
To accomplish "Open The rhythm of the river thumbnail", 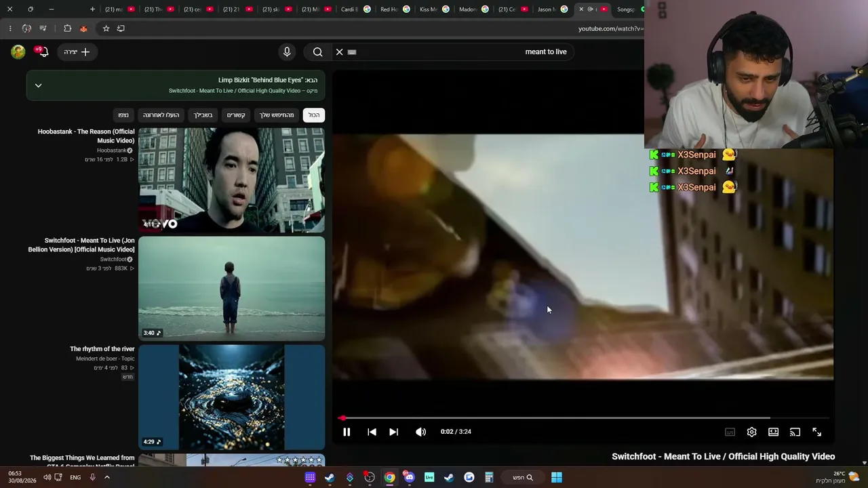I will (x=232, y=397).
